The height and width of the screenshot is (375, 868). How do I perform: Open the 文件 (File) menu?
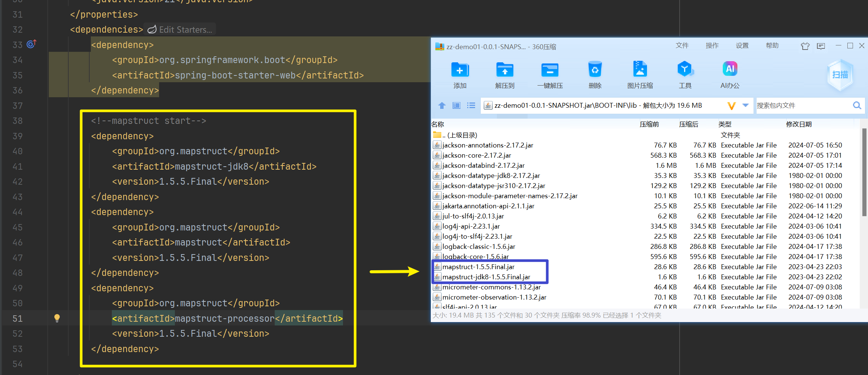tap(682, 45)
